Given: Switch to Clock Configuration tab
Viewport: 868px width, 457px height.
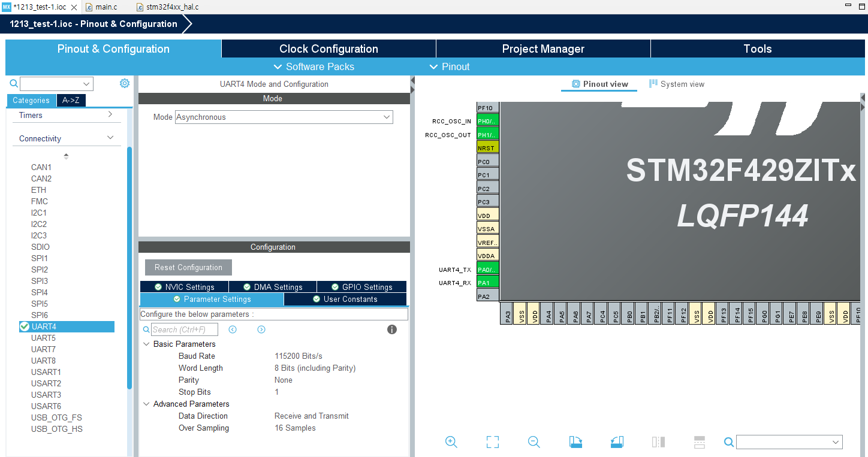Looking at the screenshot, I should point(328,49).
